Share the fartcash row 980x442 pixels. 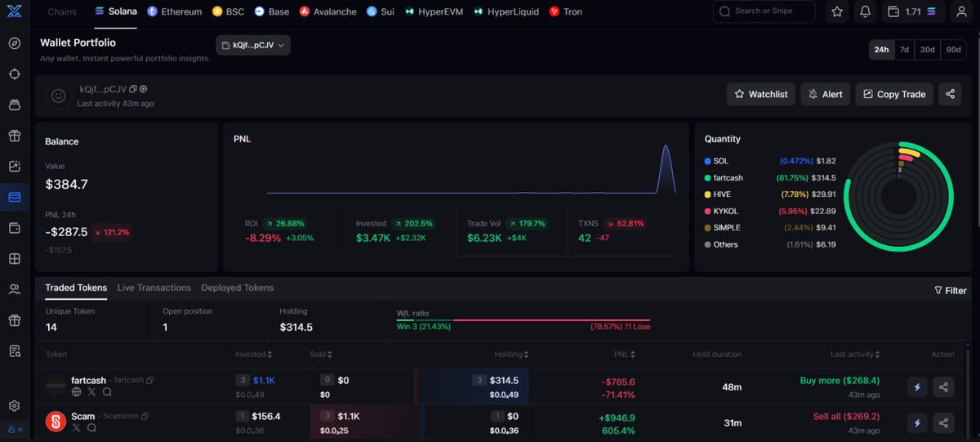point(943,387)
